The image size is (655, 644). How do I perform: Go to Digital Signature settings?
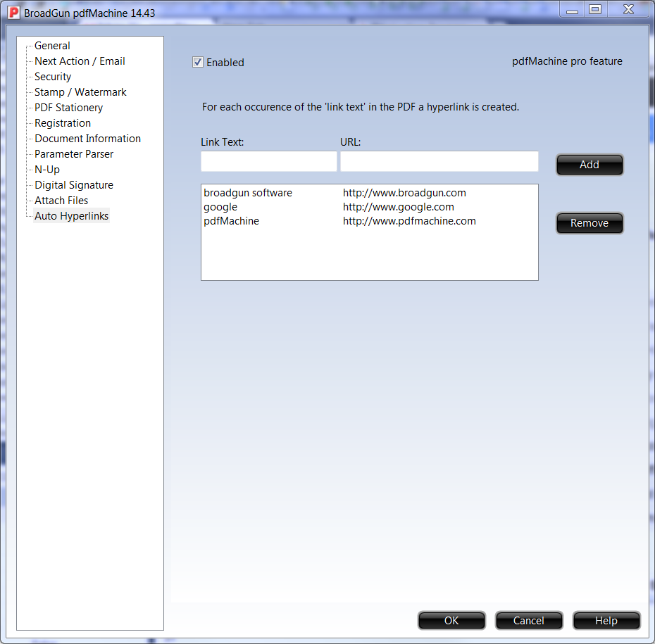click(x=74, y=185)
